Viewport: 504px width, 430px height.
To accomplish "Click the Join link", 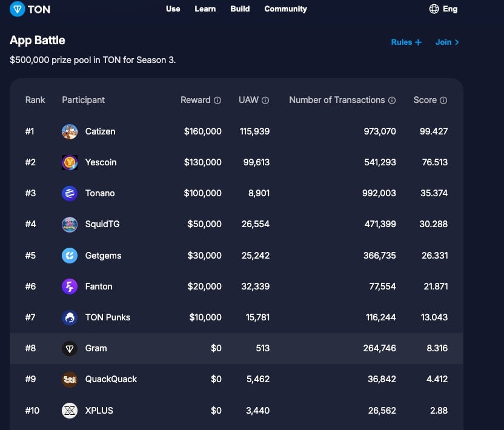I will 447,42.
